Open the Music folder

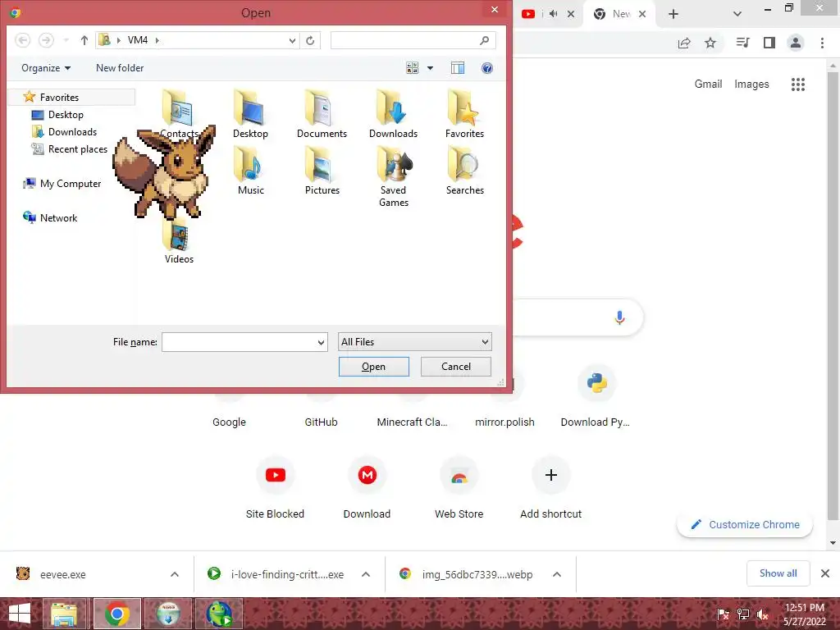250,171
